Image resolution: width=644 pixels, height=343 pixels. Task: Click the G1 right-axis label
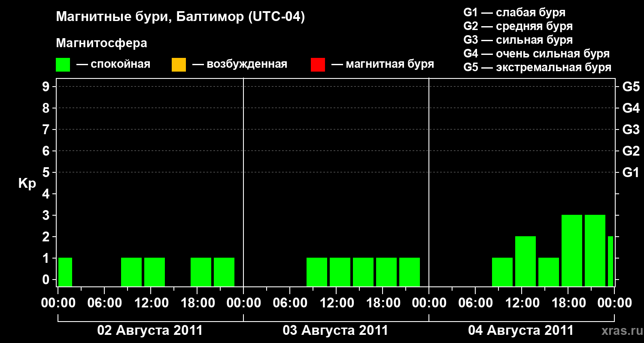[631, 172]
